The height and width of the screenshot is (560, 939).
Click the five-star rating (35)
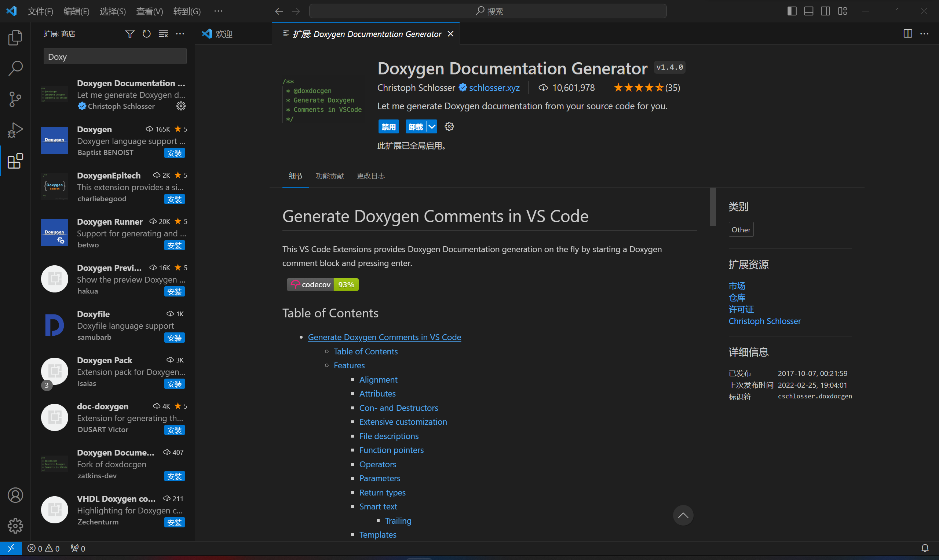(x=646, y=88)
